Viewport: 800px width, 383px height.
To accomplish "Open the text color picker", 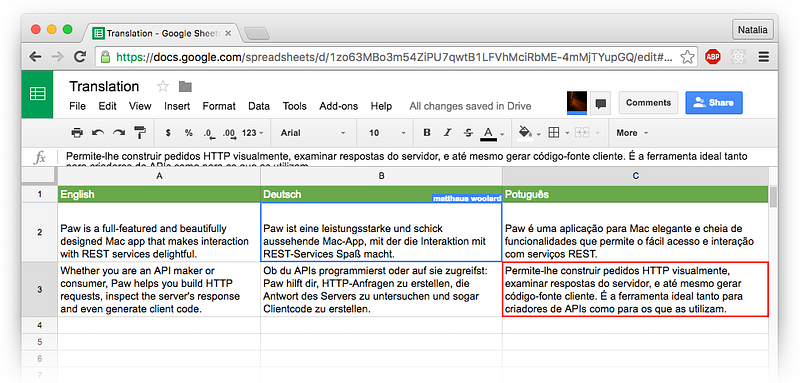I will pyautogui.click(x=488, y=134).
